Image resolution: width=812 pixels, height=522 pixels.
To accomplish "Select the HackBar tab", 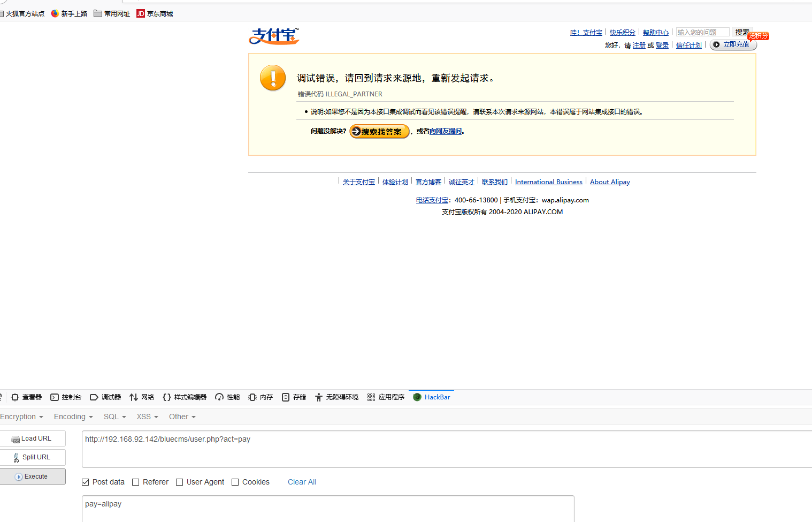I will tap(432, 397).
